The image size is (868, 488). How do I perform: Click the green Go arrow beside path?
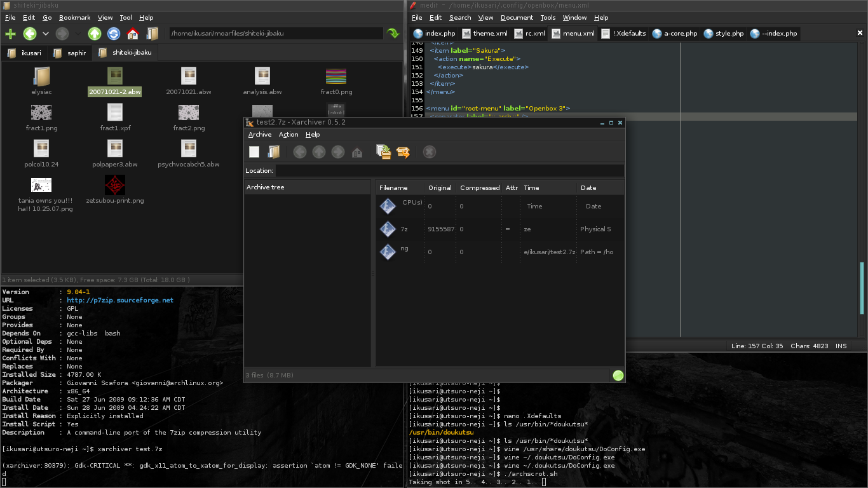tap(393, 34)
